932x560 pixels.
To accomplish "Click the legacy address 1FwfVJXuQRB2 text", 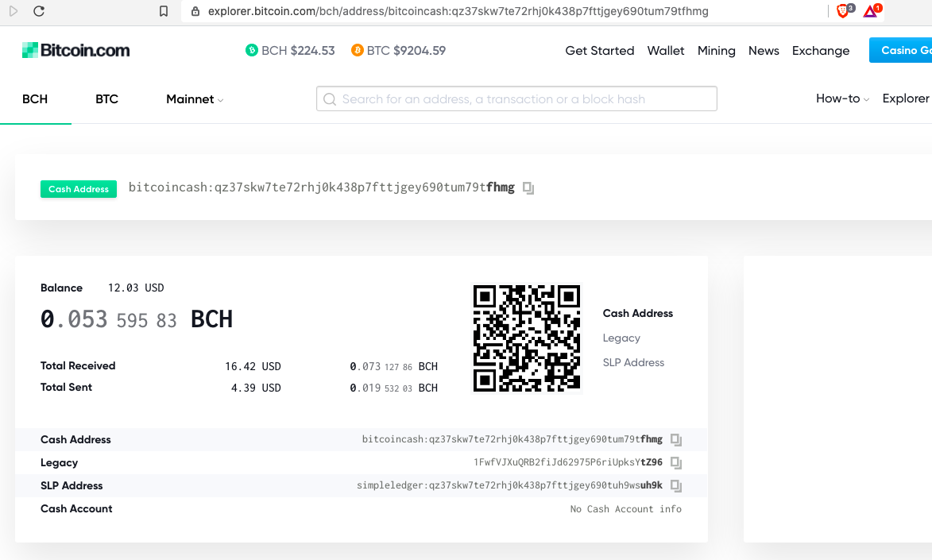I will (567, 462).
